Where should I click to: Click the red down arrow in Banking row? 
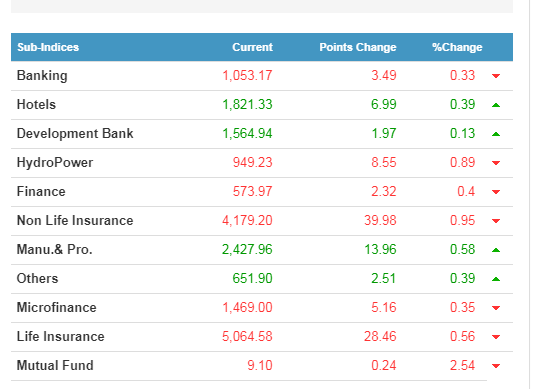click(x=496, y=76)
